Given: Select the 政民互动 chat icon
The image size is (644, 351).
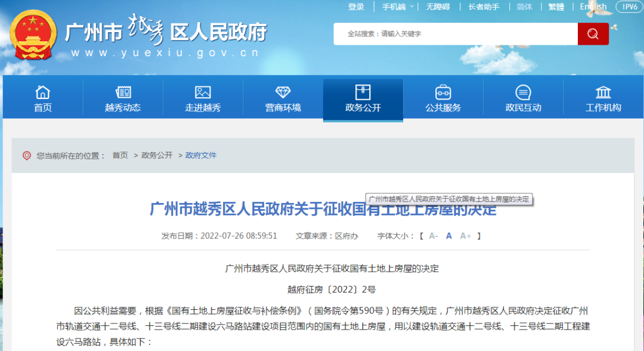Looking at the screenshot, I should pos(523,93).
